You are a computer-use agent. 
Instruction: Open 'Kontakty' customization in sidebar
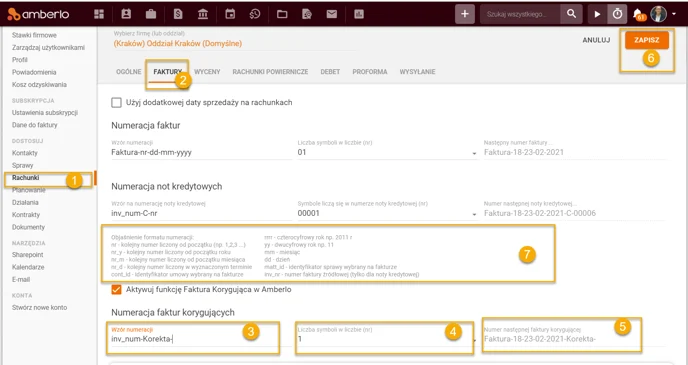tap(25, 153)
